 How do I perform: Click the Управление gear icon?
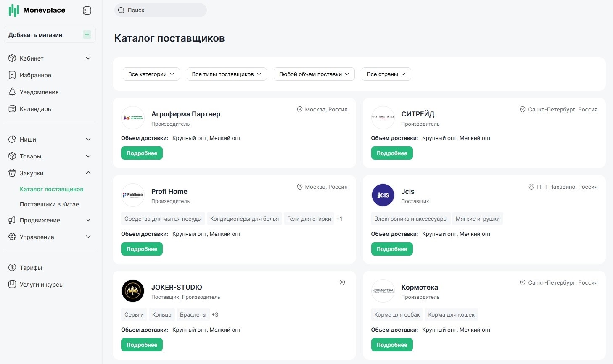click(12, 237)
